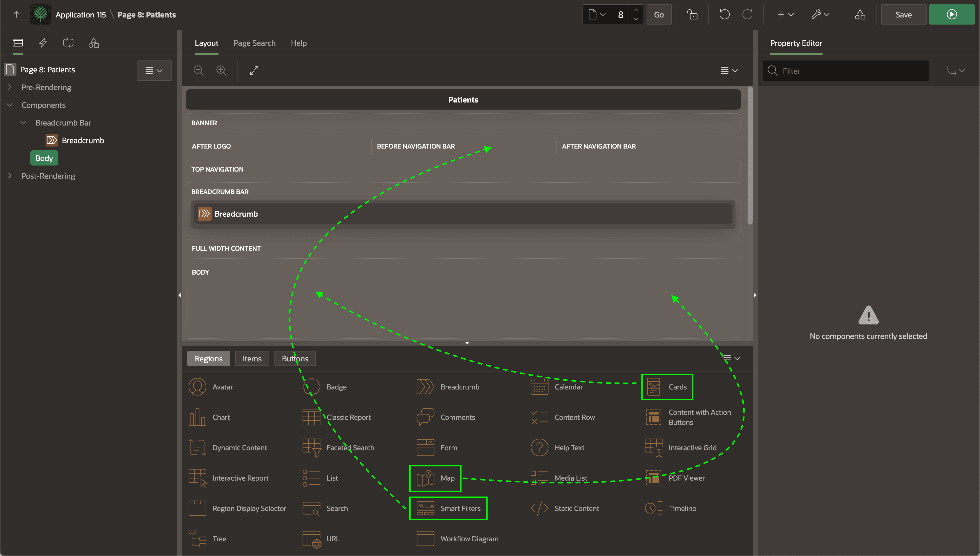Open the Rendering tree tab icon
Screen dimensions: 980x556
click(x=17, y=43)
